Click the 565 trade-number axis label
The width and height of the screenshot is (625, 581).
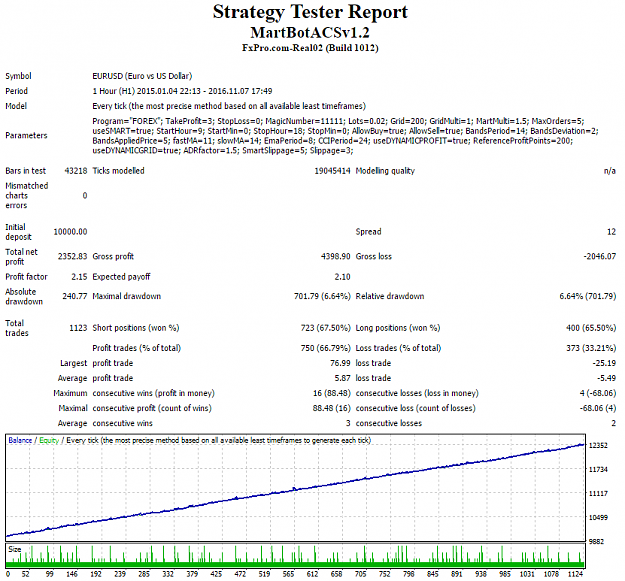click(288, 574)
